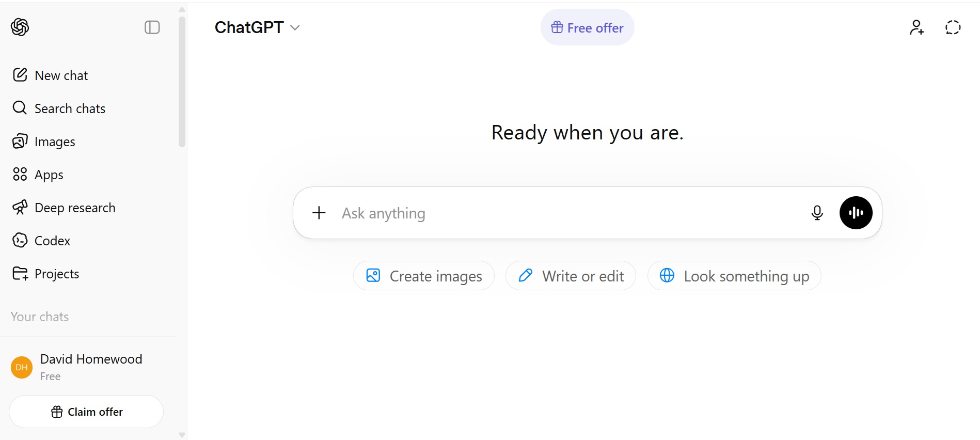Click the Free offer pill button
This screenshot has width=980, height=440.
click(587, 28)
